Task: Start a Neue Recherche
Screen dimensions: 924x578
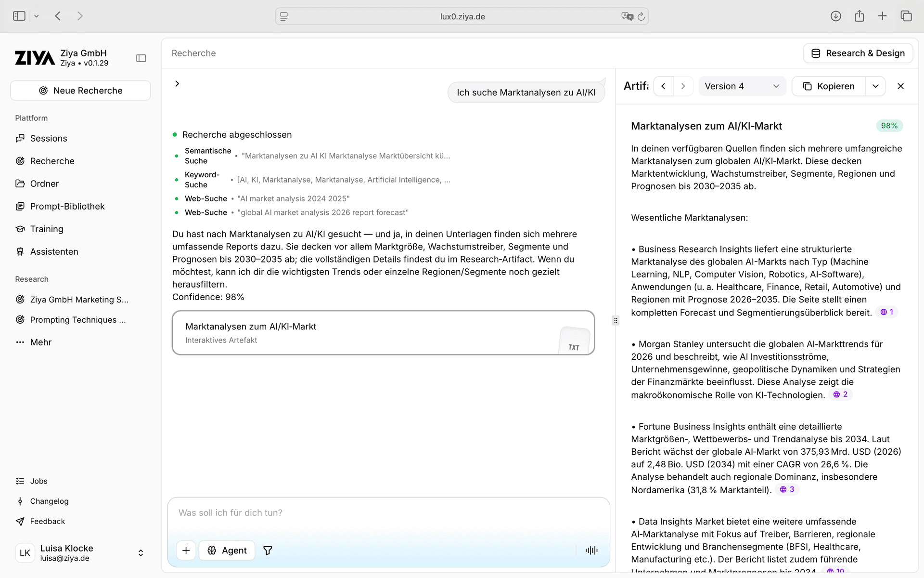Action: coord(80,90)
